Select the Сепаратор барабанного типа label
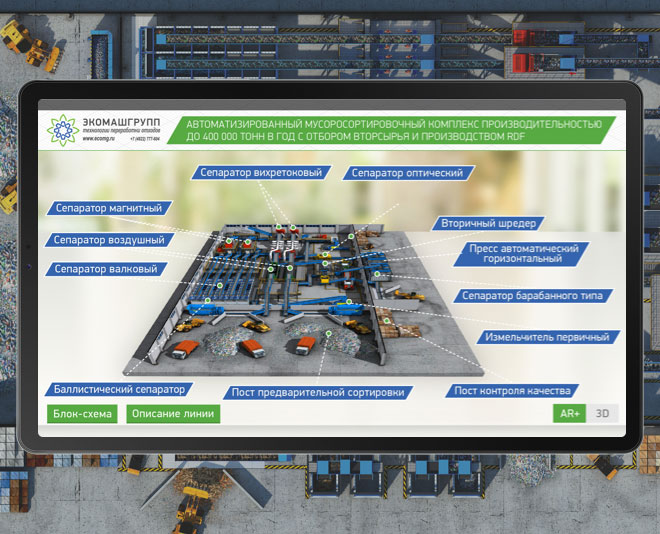660x534 pixels. click(532, 296)
